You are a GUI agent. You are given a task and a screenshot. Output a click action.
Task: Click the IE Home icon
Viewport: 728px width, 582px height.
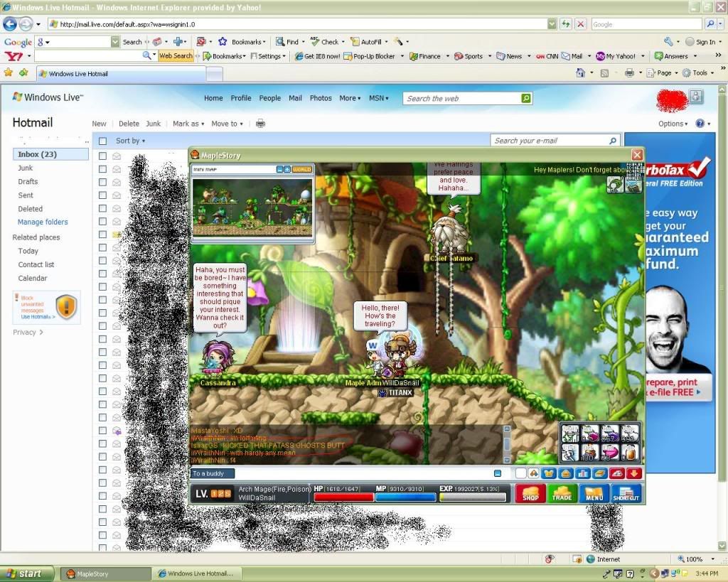[x=580, y=73]
